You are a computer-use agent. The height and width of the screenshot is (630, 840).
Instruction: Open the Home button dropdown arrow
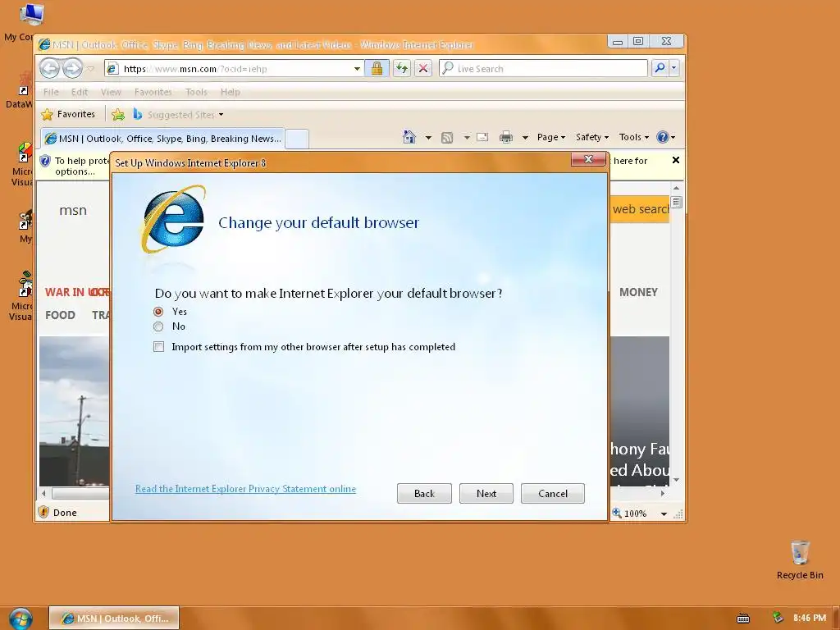(428, 138)
